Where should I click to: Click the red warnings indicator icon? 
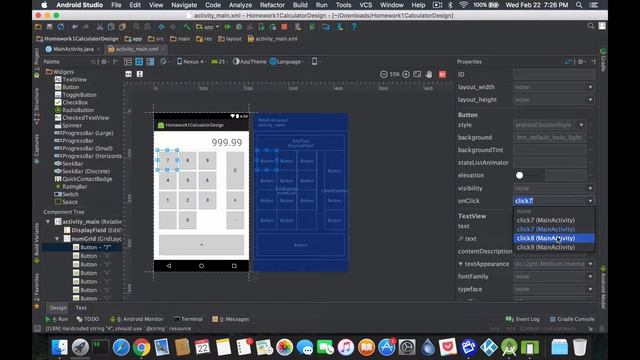tap(442, 74)
